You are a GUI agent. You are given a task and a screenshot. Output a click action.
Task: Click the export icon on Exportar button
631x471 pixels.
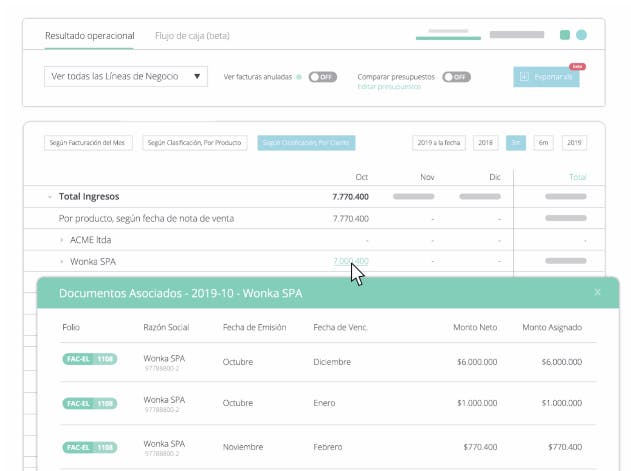coord(524,76)
